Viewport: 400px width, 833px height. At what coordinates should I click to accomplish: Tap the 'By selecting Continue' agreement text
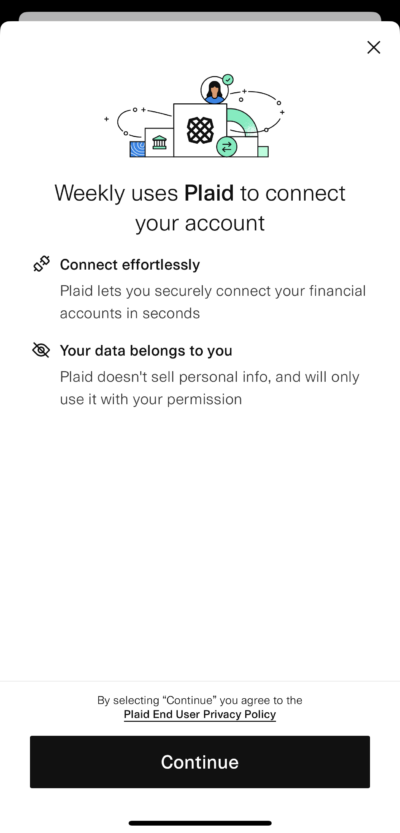click(200, 700)
